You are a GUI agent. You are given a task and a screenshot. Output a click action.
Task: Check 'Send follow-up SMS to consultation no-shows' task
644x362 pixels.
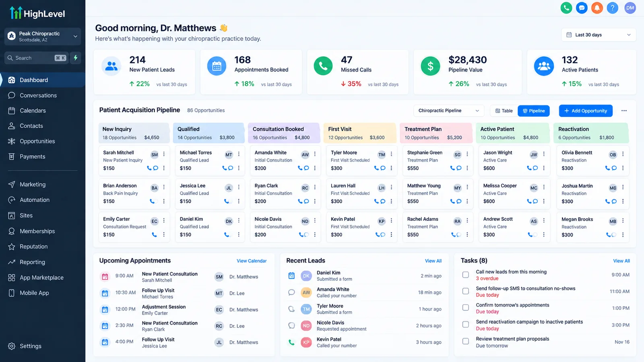click(466, 291)
